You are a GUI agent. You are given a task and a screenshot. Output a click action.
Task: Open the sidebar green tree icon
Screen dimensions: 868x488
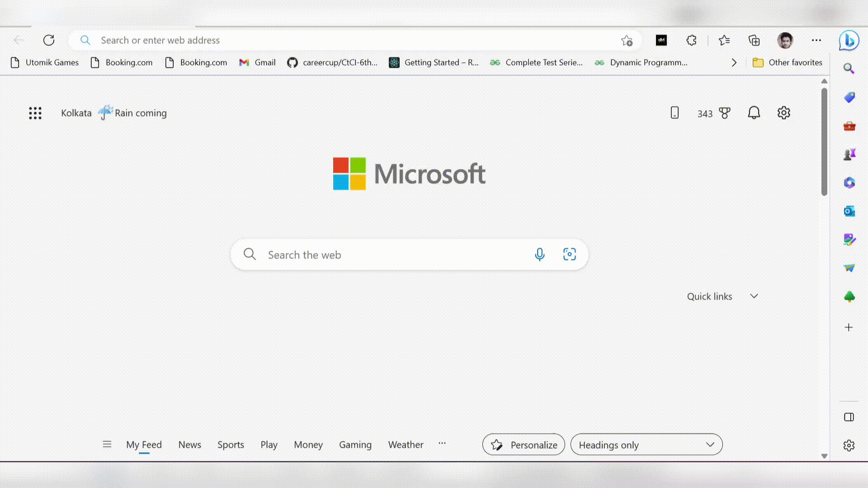(x=849, y=296)
